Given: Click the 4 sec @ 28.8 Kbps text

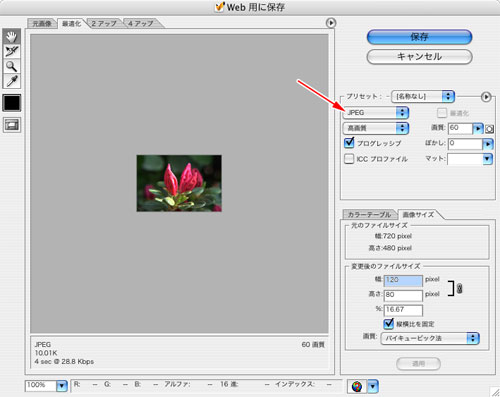Looking at the screenshot, I should (64, 361).
